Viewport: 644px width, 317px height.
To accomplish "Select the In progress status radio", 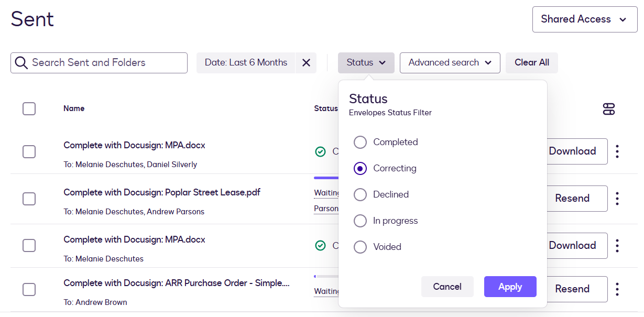I will pyautogui.click(x=360, y=221).
